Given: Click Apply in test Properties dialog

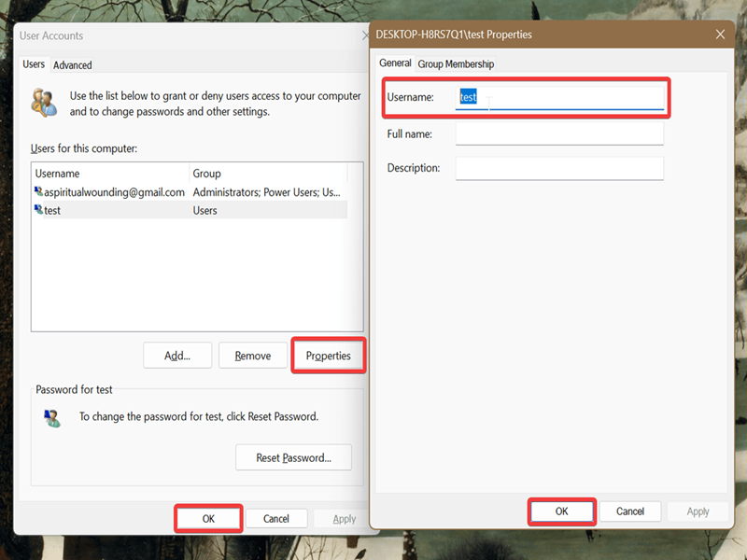Looking at the screenshot, I should point(698,511).
